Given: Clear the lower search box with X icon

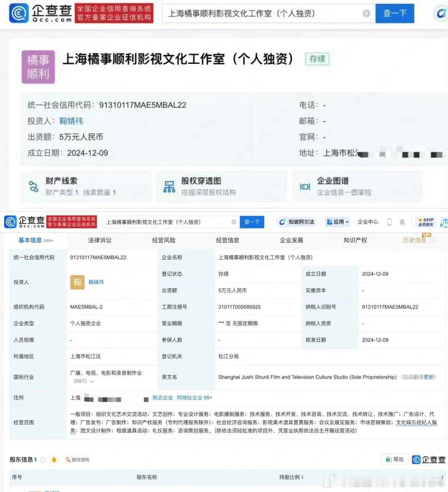Looking at the screenshot, I should coord(234,222).
